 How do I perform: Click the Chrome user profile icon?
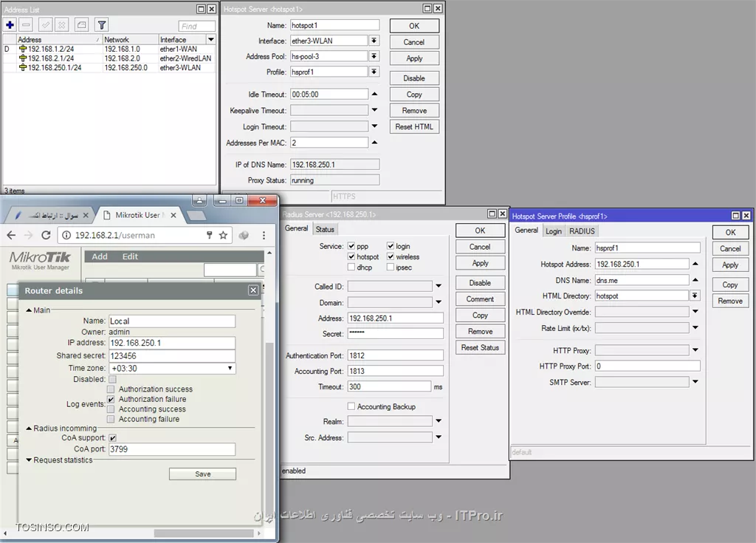(199, 199)
